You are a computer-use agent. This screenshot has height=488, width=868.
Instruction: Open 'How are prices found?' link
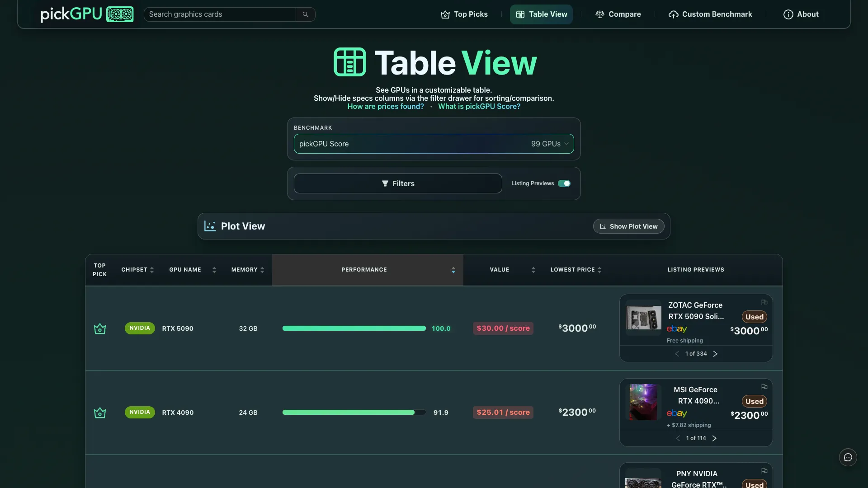point(386,107)
